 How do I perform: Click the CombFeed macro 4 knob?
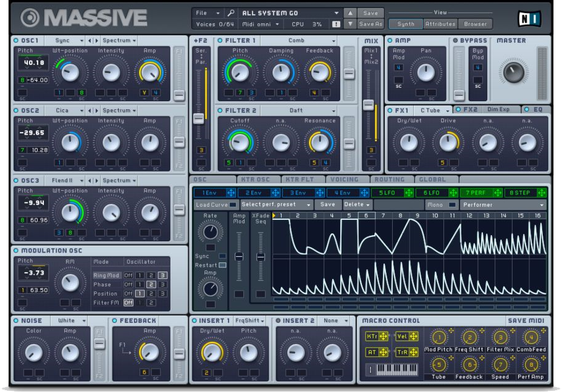pyautogui.click(x=531, y=337)
